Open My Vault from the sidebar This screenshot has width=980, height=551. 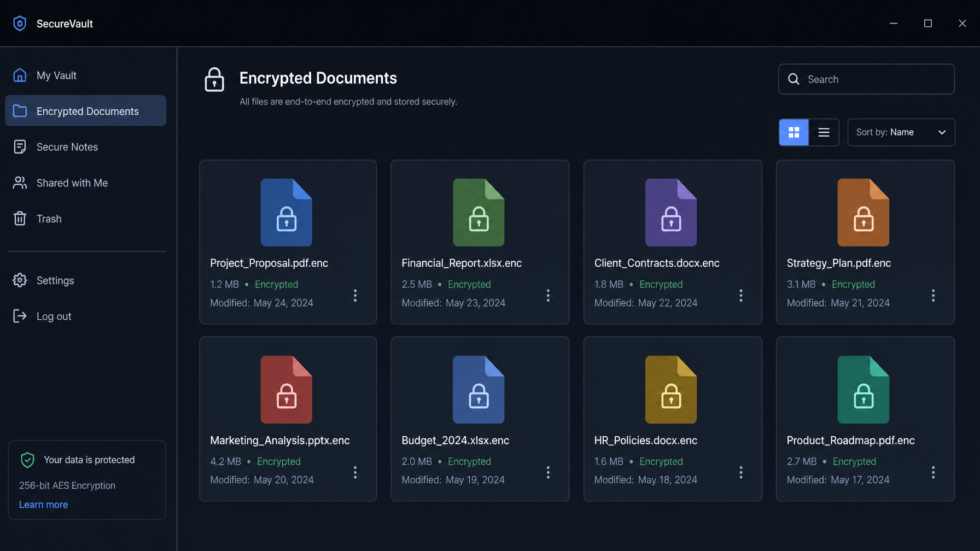[85, 75]
